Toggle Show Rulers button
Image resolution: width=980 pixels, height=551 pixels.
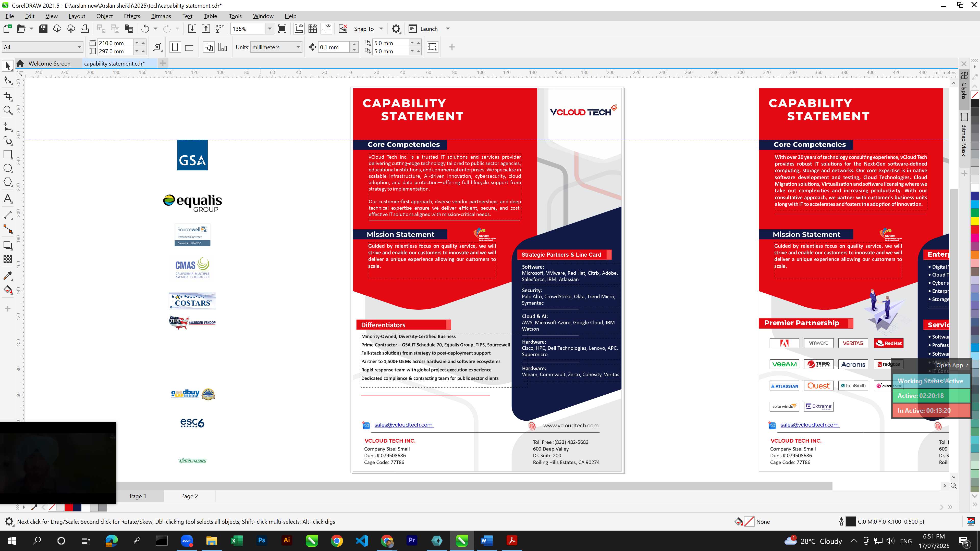coord(299,29)
